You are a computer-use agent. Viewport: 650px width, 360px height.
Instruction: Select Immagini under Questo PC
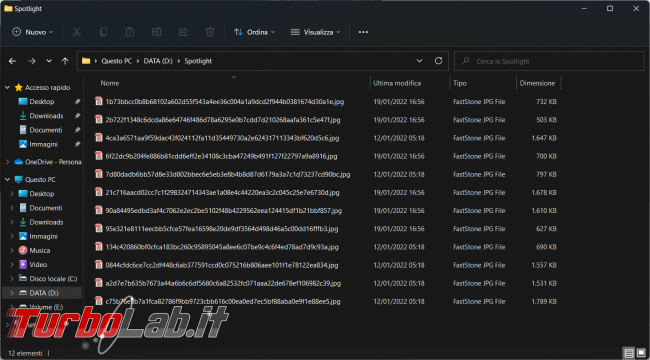pyautogui.click(x=43, y=236)
